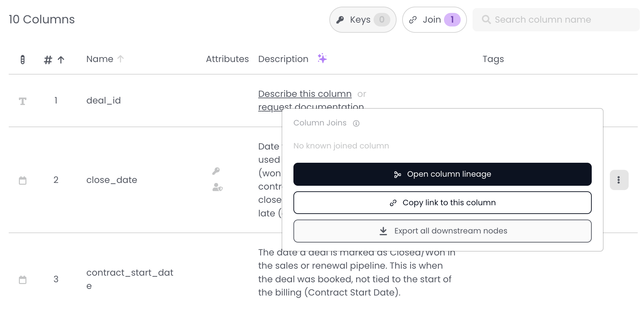Open column lineage
The image size is (644, 322).
(442, 174)
